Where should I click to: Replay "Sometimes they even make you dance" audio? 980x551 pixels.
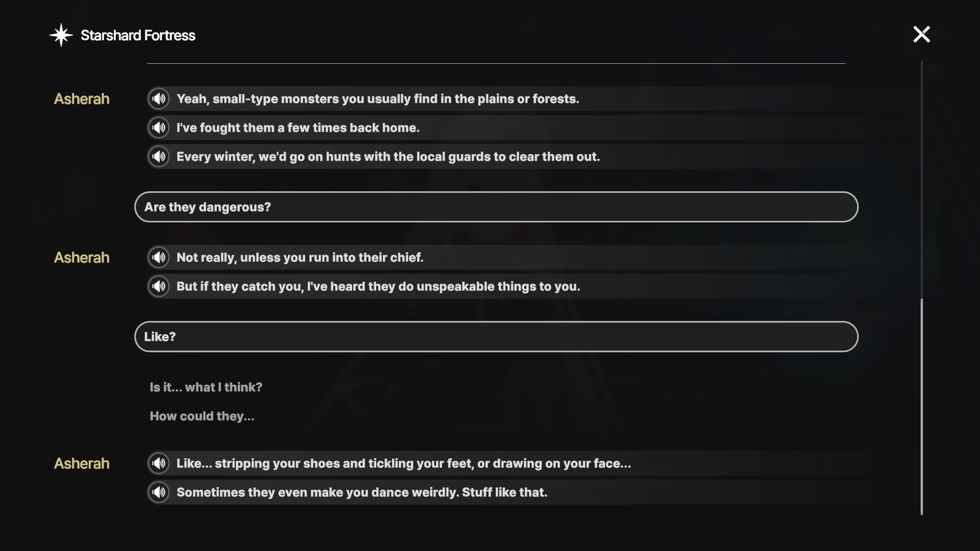[159, 492]
